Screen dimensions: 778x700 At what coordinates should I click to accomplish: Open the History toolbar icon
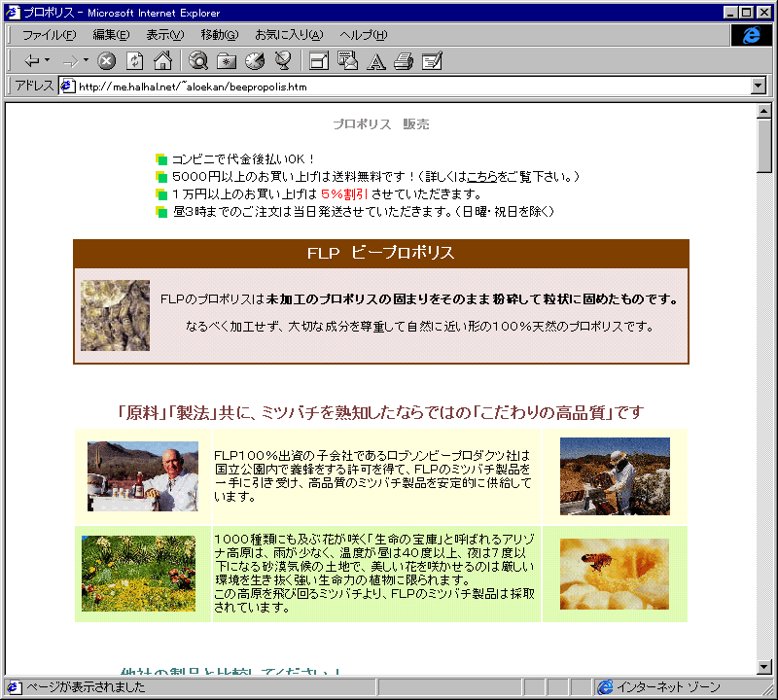click(x=255, y=61)
